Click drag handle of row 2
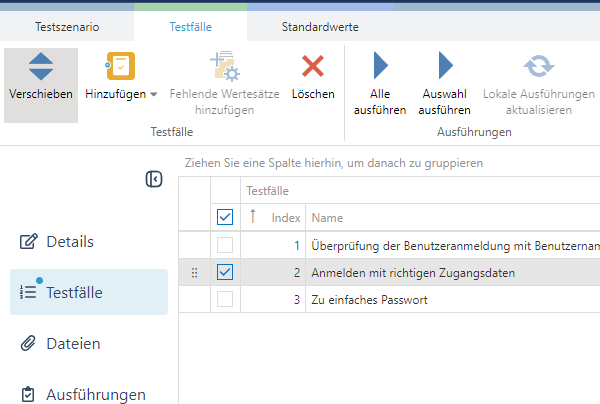 (x=194, y=272)
